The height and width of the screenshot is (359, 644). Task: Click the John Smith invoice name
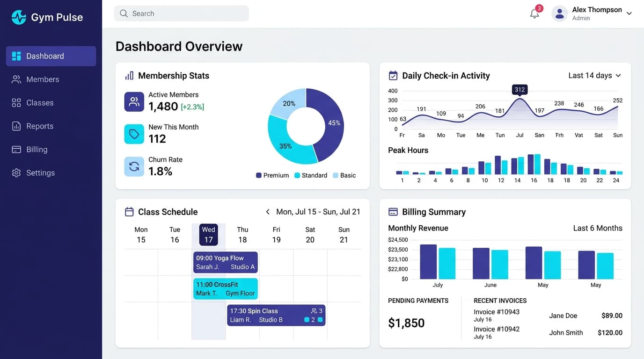coord(566,333)
